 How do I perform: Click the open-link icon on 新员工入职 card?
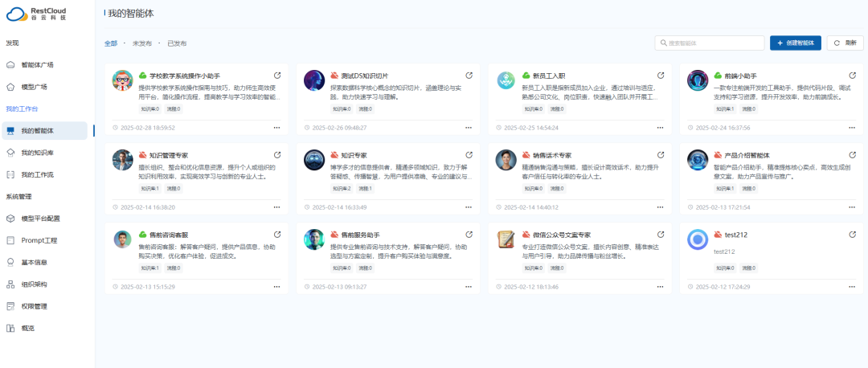pos(661,76)
